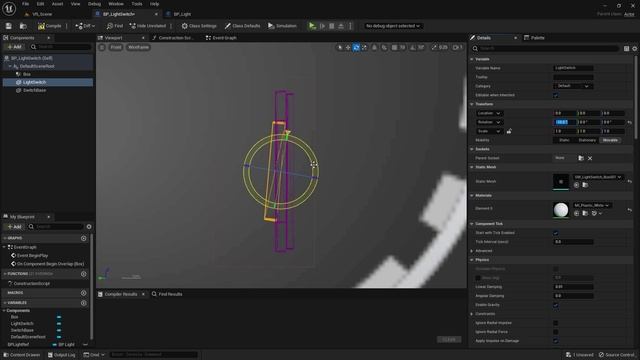Toggle grid snapping in viewport toolbar

coord(394,47)
